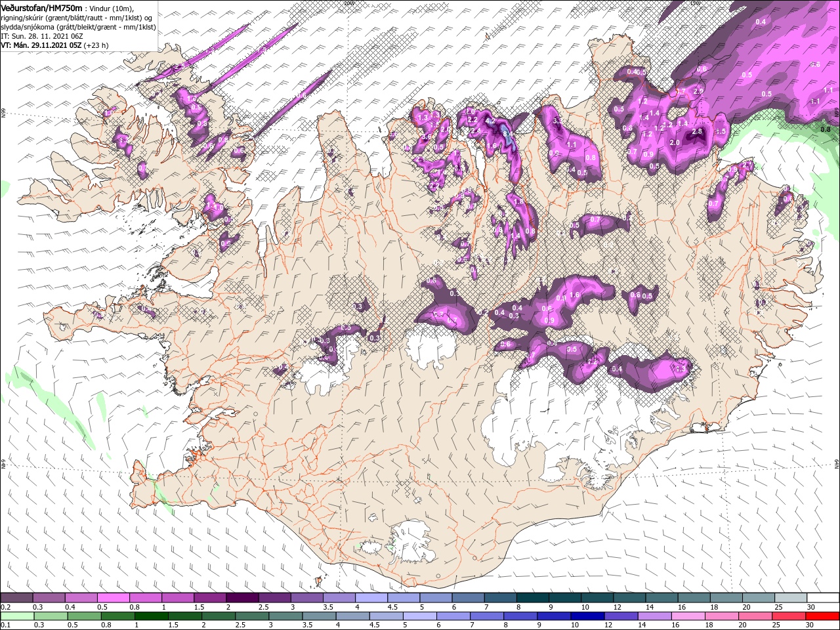
Task: Select lower legend swatch between 1.5 and 2
Action: [184, 616]
